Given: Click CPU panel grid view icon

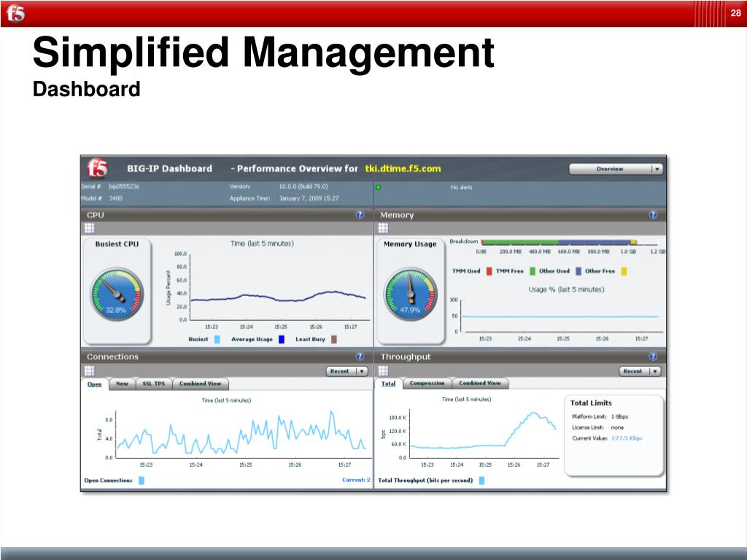Looking at the screenshot, I should pos(89,228).
